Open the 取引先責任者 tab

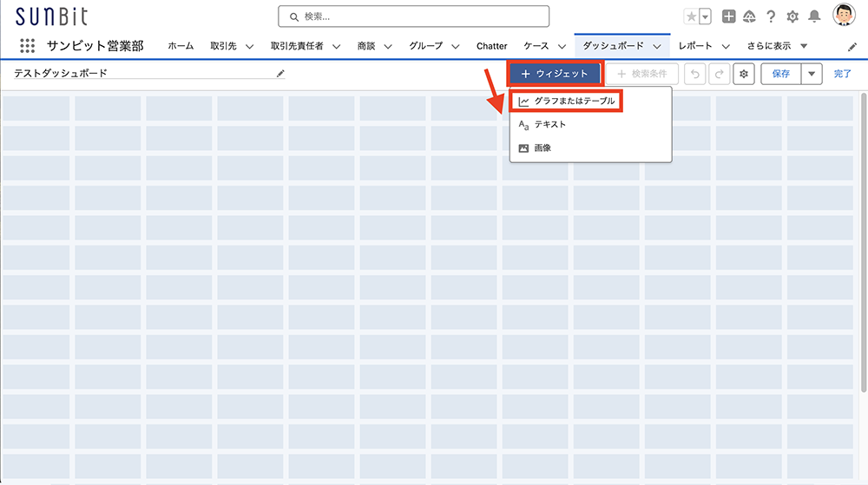(297, 46)
